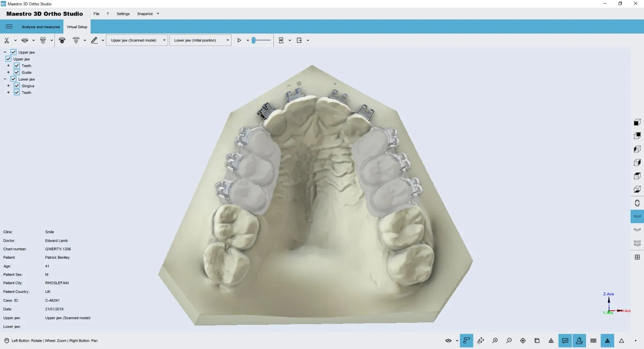Toggle the Lower jaw checkbox

(x=13, y=79)
